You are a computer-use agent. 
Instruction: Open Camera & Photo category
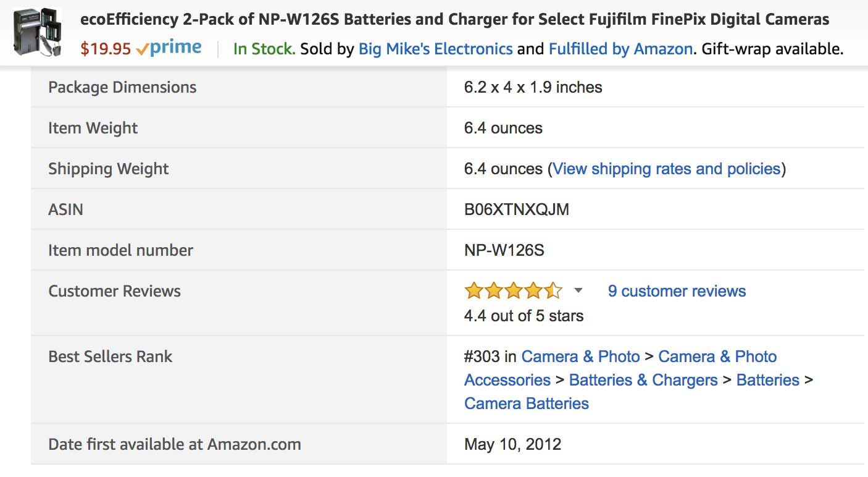point(580,357)
